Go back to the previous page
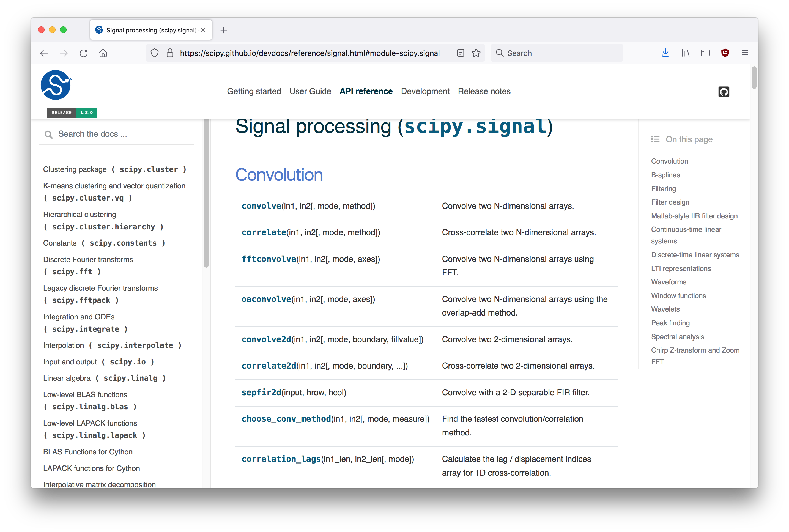789x532 pixels. coord(44,53)
